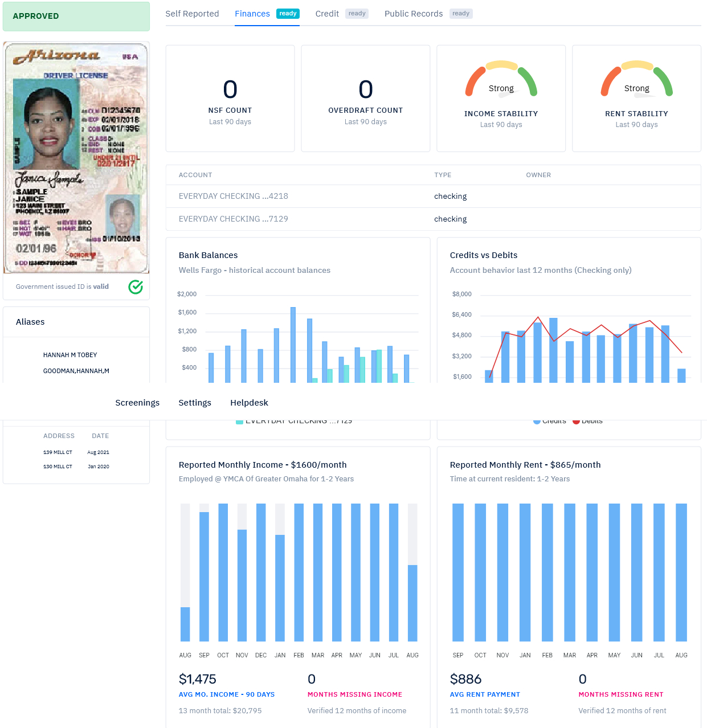This screenshot has width=707, height=728.
Task: Click the Credits vs Debits chart title
Action: (484, 255)
